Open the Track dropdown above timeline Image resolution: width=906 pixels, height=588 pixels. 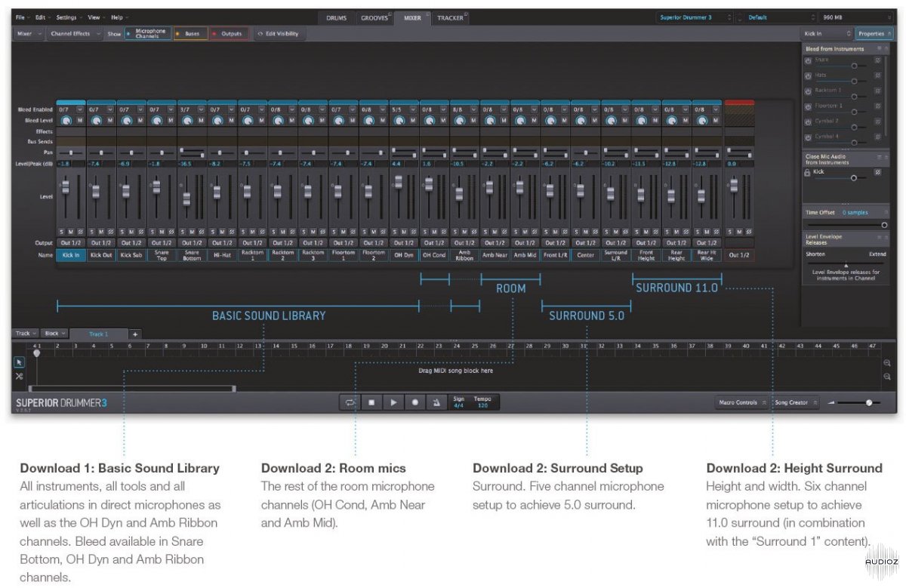click(26, 333)
